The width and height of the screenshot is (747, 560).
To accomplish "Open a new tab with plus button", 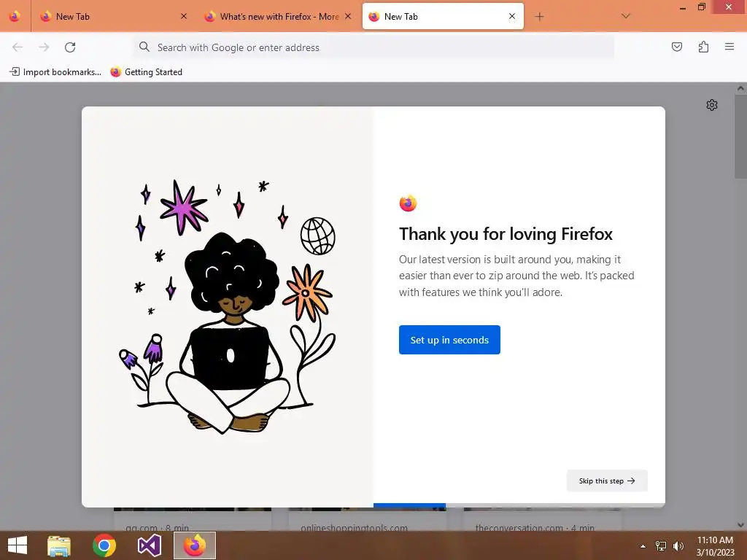I will point(539,17).
